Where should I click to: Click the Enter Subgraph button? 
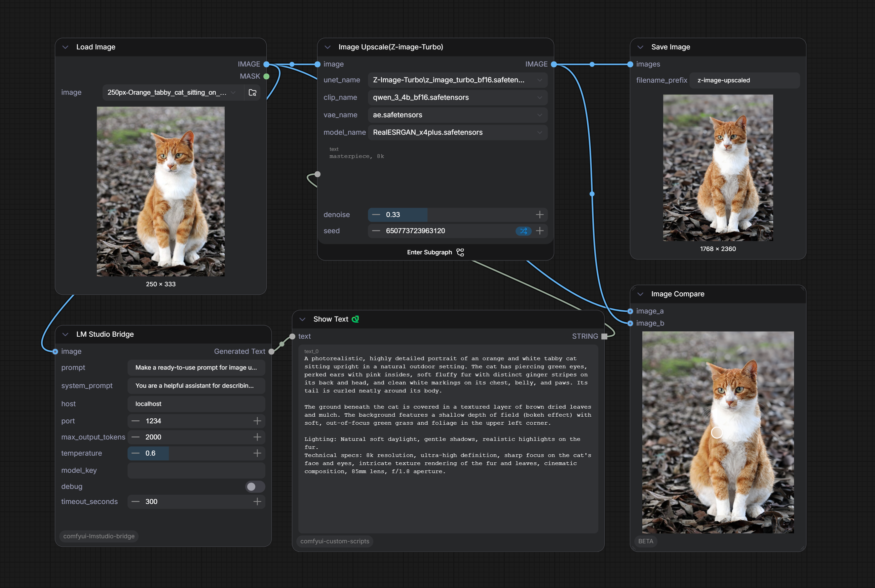click(x=435, y=252)
